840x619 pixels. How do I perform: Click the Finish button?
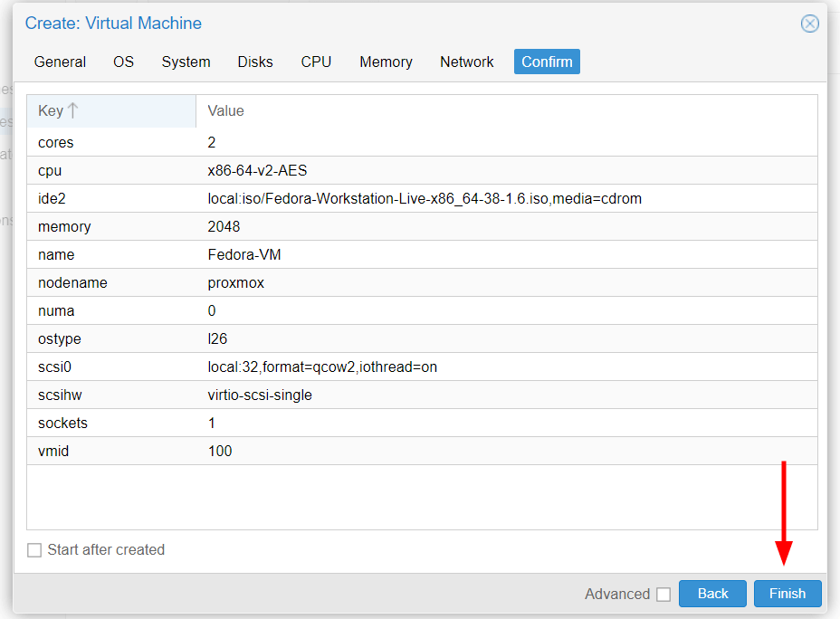point(787,594)
